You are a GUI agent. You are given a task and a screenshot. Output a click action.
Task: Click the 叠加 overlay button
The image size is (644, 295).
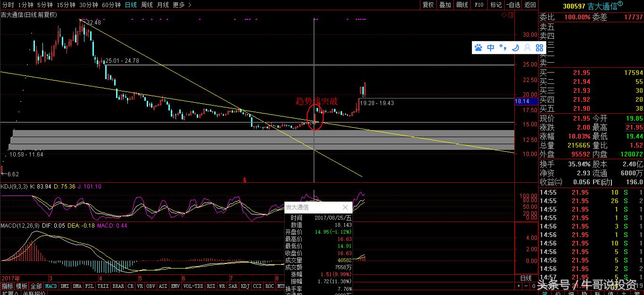click(445, 5)
